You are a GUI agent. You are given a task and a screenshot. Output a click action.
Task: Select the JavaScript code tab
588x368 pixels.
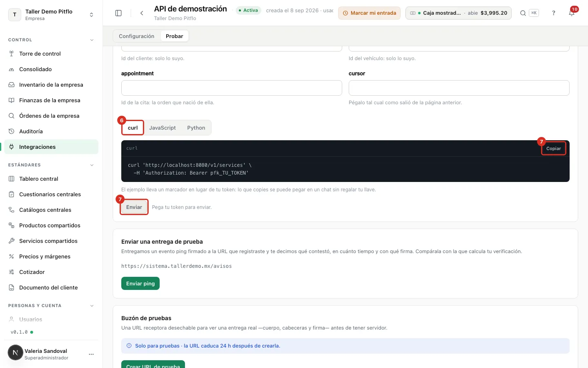(163, 128)
